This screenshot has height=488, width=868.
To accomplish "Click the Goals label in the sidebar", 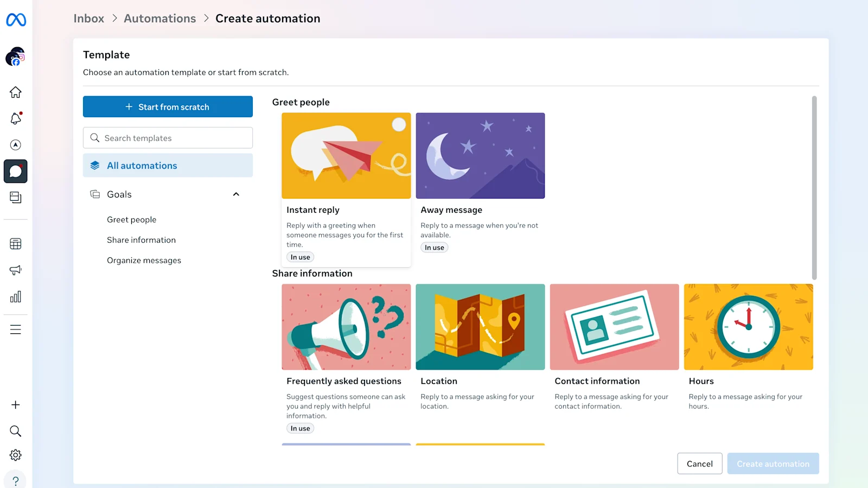I will point(119,194).
